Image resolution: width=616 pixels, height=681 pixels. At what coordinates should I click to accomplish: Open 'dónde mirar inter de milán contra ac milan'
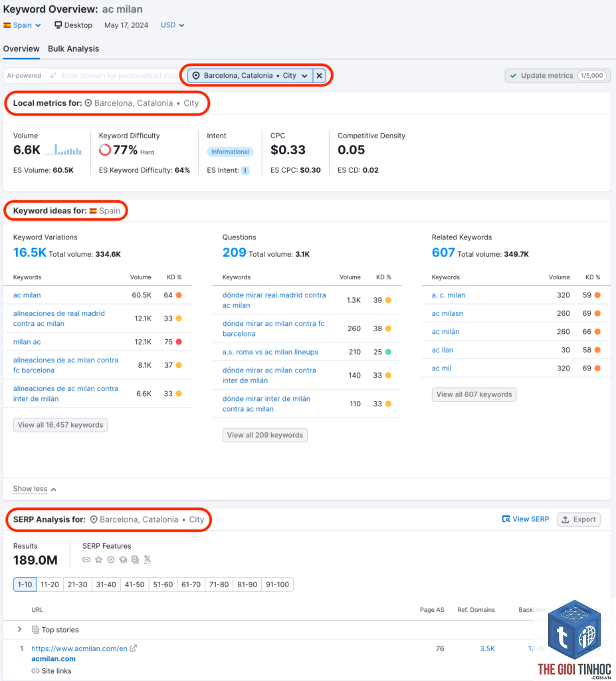point(266,404)
